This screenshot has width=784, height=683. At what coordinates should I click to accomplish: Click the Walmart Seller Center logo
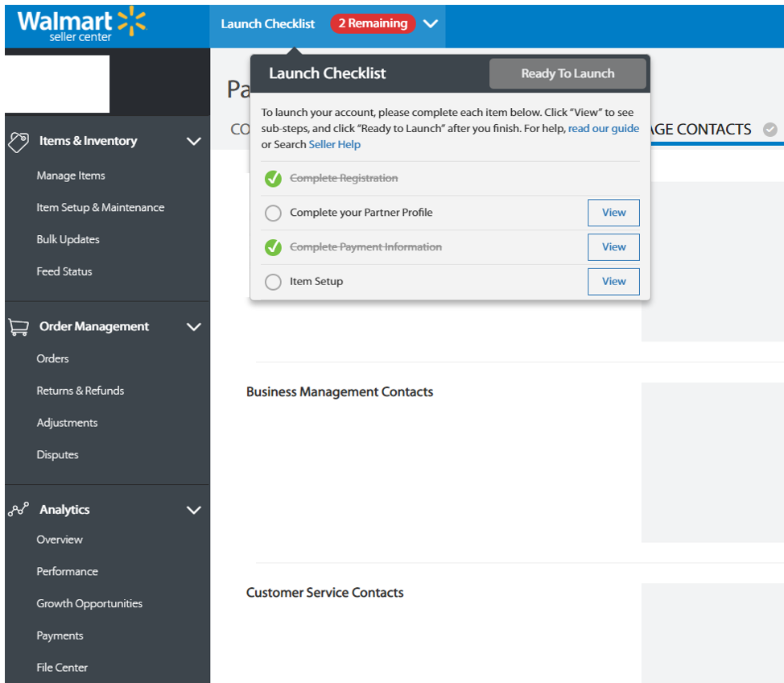tap(82, 24)
